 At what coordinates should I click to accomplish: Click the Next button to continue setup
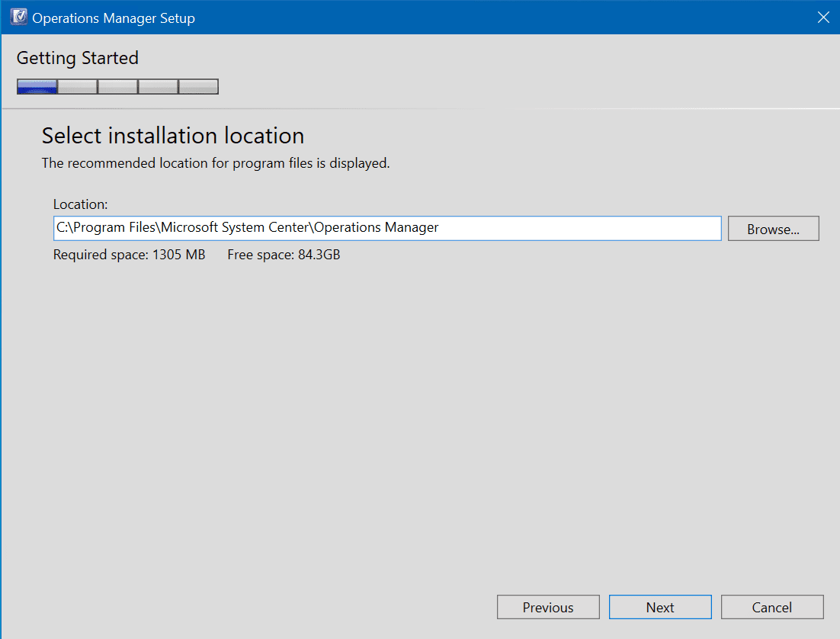point(660,607)
